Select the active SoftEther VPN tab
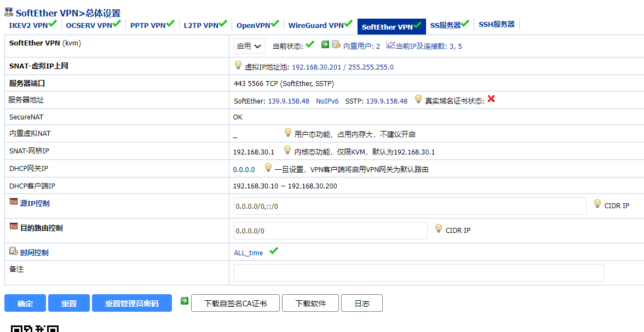The image size is (644, 332). [x=392, y=26]
